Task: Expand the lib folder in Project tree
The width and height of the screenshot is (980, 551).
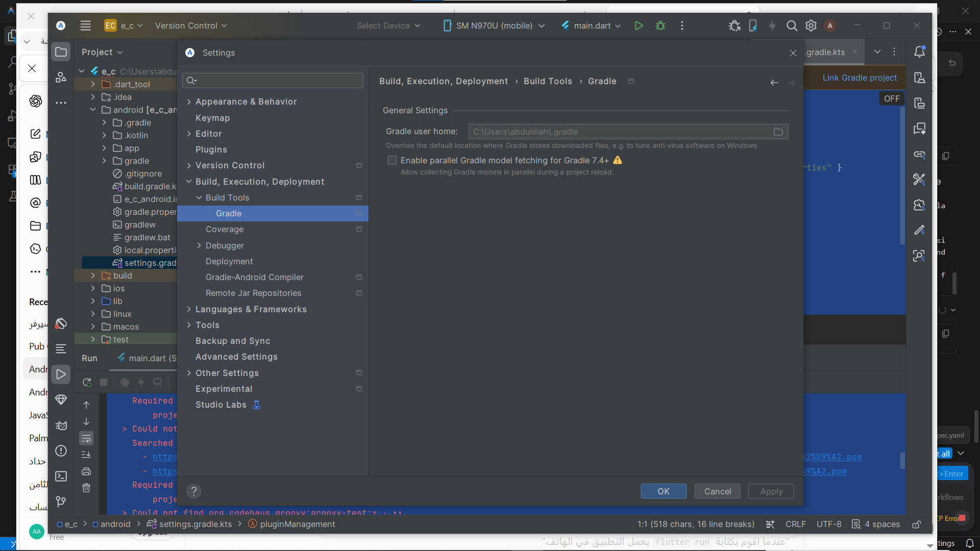Action: tap(93, 301)
